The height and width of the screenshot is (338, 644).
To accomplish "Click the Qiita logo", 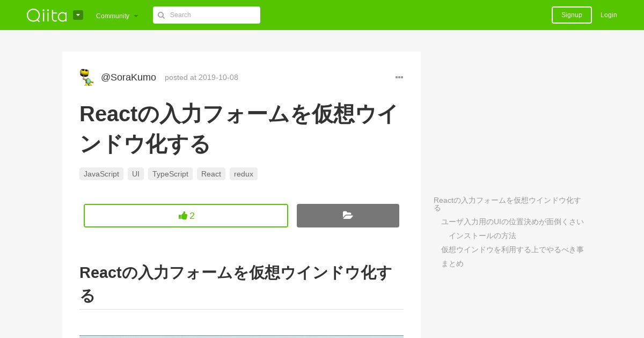I will 47,15.
